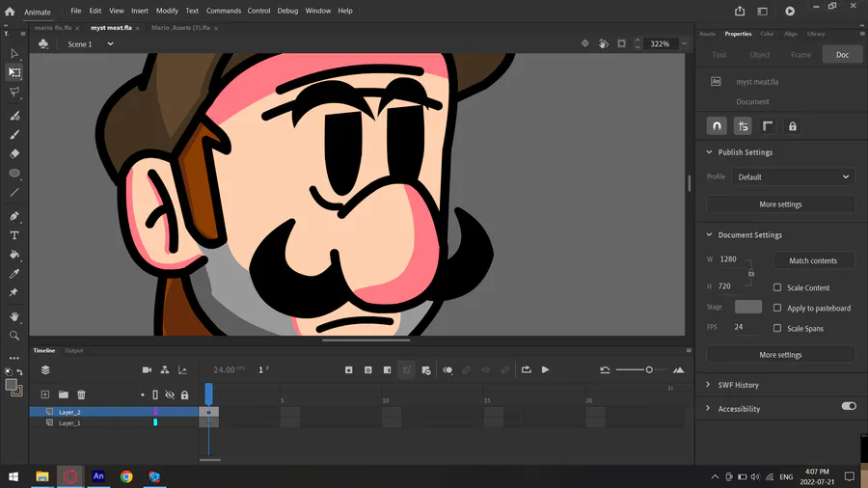This screenshot has width=868, height=488.
Task: Click the insert blank keyframe icon
Action: (x=368, y=369)
